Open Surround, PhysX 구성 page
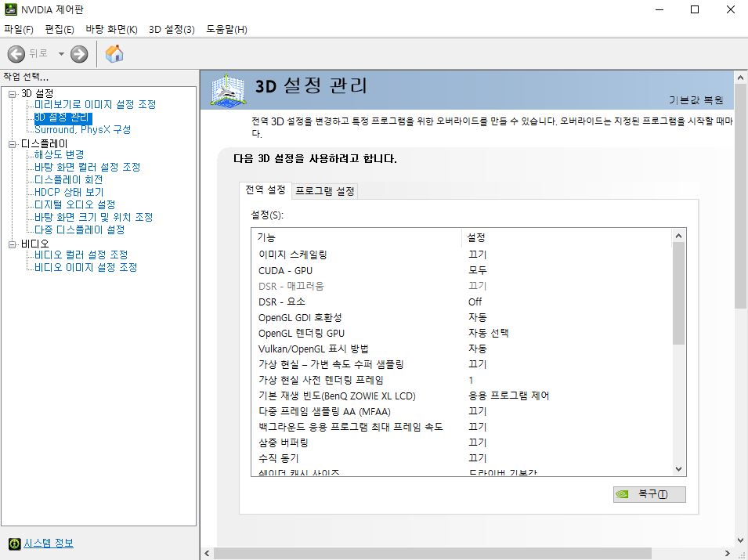The image size is (748, 560). (82, 130)
